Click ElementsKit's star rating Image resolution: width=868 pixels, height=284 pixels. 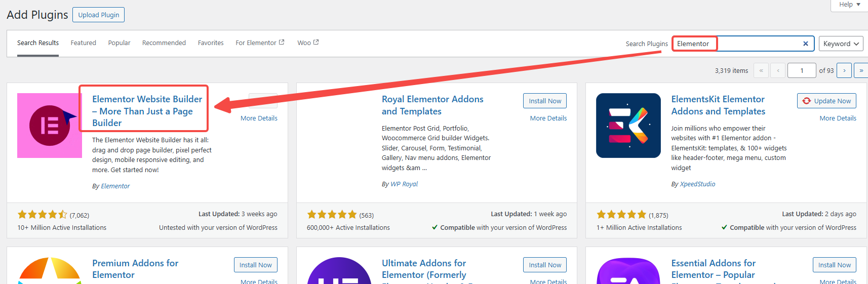point(622,215)
